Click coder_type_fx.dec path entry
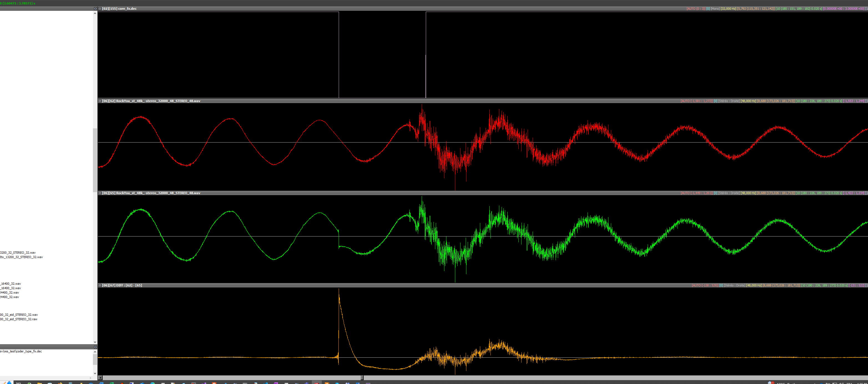 21,351
